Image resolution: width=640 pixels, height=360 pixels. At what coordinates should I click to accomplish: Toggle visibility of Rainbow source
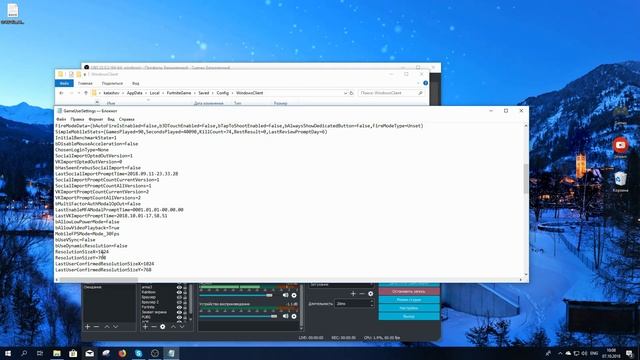click(179, 292)
